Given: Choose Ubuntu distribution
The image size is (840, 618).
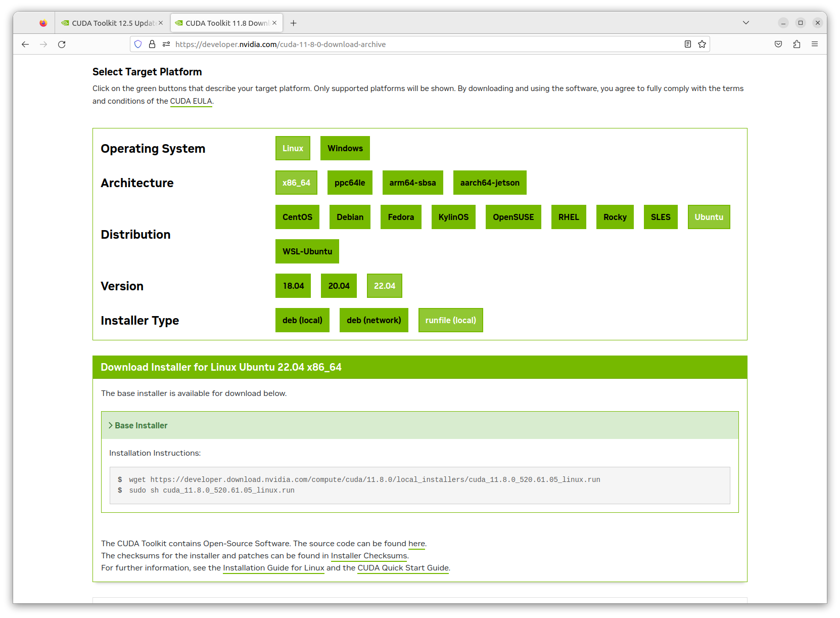Looking at the screenshot, I should point(709,217).
